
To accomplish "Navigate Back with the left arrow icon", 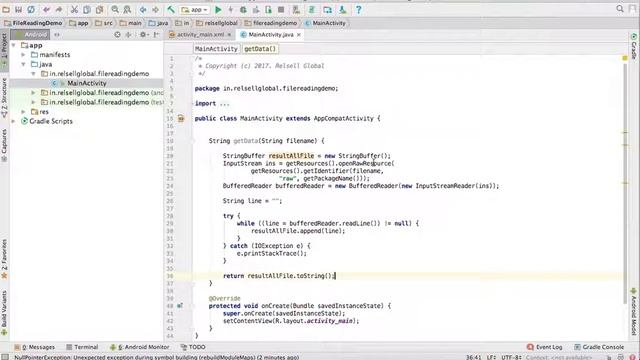I will pos(143,9).
